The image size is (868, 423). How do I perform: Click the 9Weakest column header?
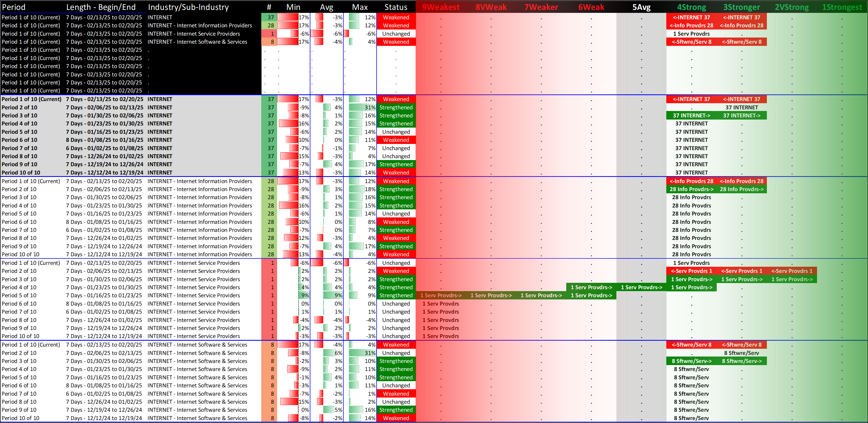[x=440, y=7]
